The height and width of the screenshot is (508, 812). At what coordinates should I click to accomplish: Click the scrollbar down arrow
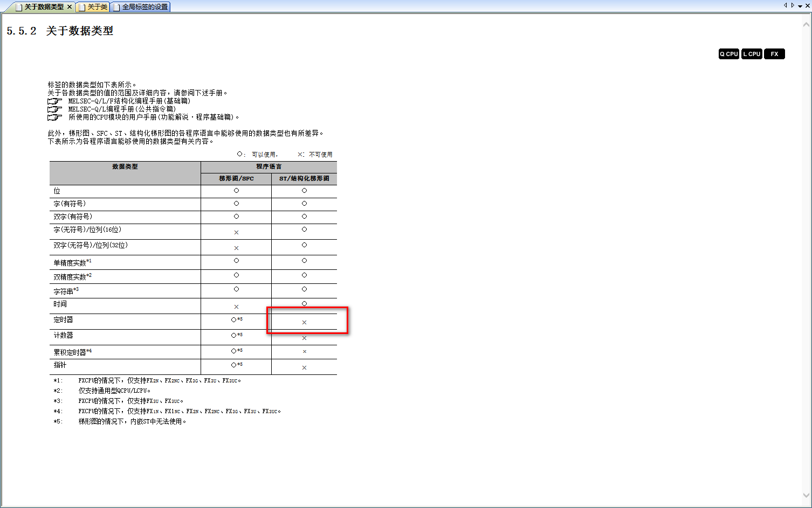(807, 496)
